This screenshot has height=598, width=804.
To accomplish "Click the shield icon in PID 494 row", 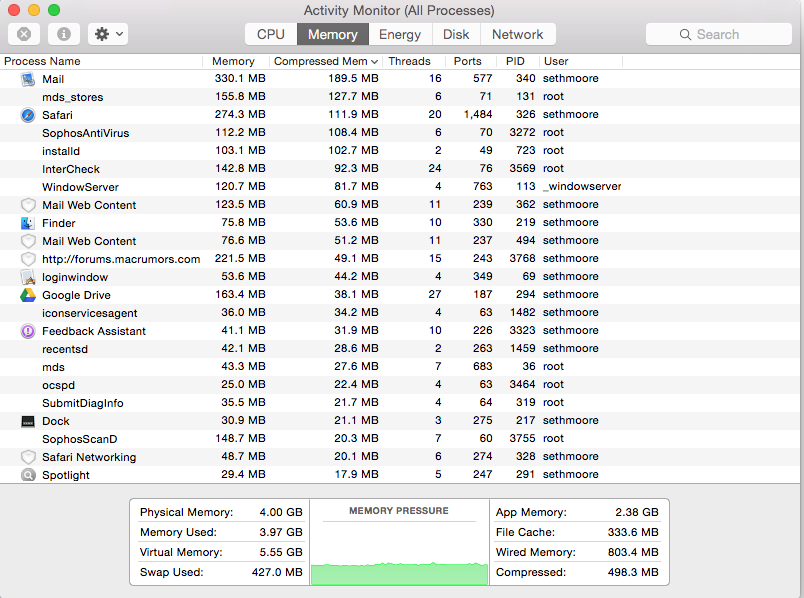I will [x=28, y=241].
